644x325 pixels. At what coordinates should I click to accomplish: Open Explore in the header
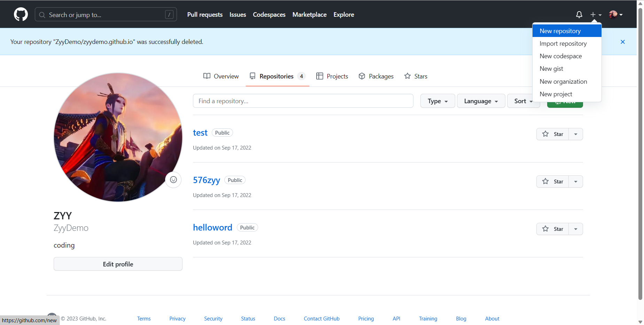tap(344, 15)
